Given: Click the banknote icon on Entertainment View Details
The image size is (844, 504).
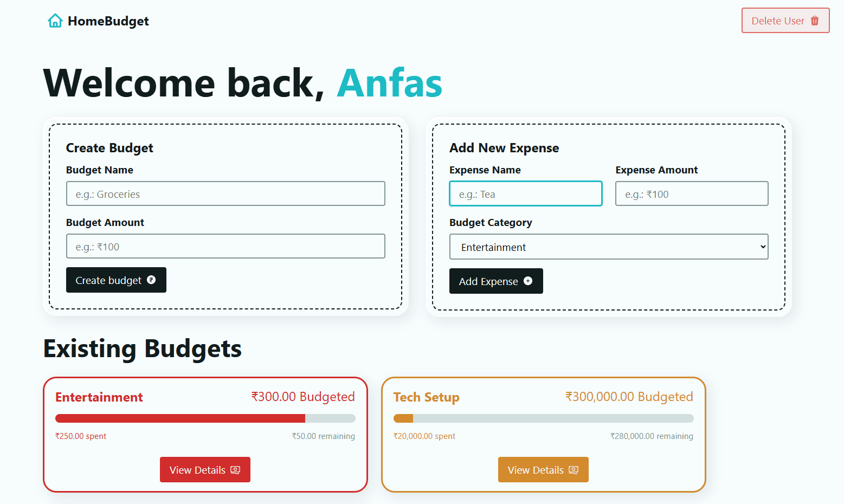Looking at the screenshot, I should 235,470.
